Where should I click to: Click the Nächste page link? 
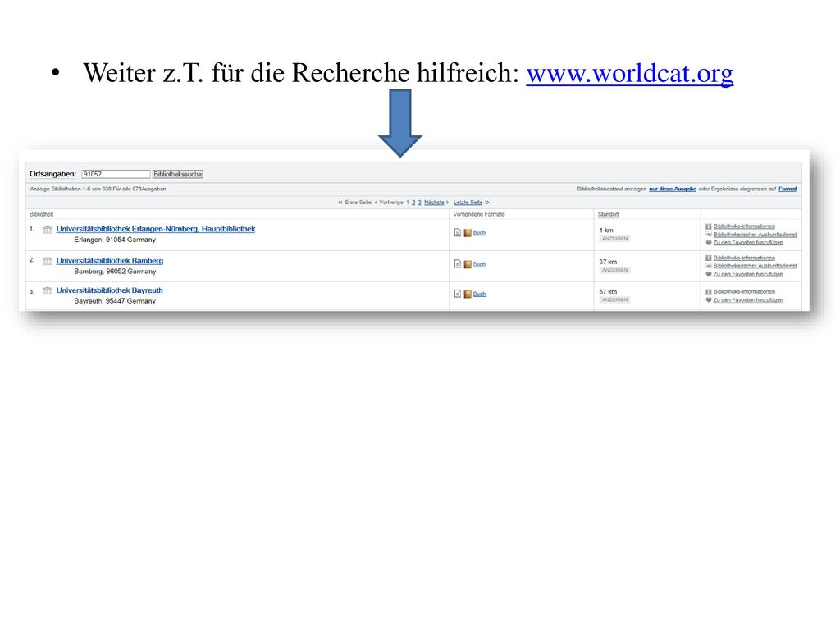(434, 203)
